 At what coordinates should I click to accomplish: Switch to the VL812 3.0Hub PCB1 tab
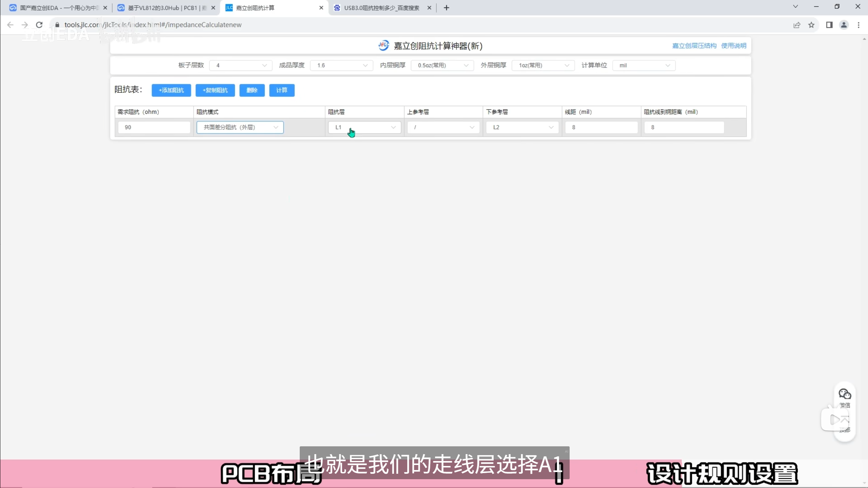point(166,8)
